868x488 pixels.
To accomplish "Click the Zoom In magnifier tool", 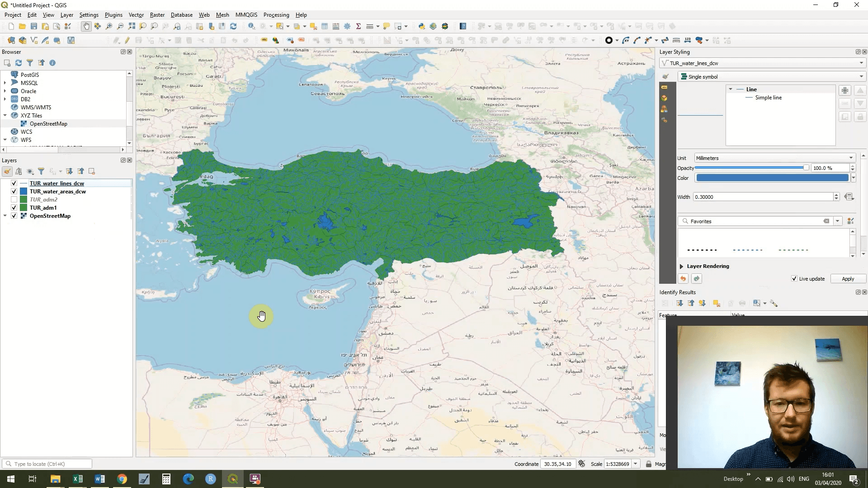I will click(109, 26).
